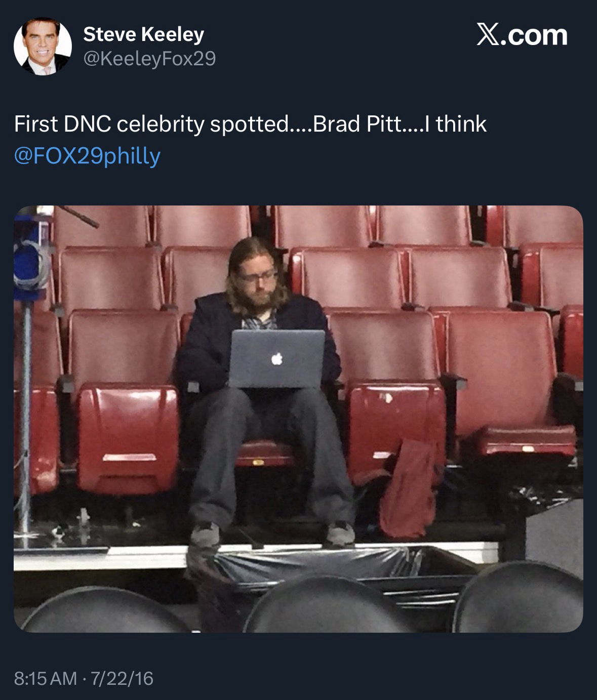This screenshot has width=597, height=700.
Task: Click the ".com" text beside X logo
Action: (x=536, y=35)
